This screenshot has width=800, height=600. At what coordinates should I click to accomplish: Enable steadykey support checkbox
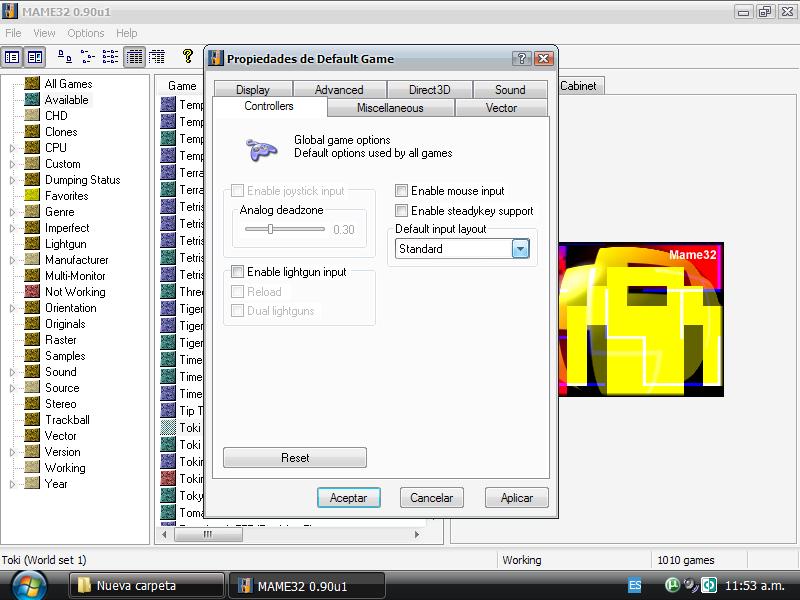pos(402,211)
